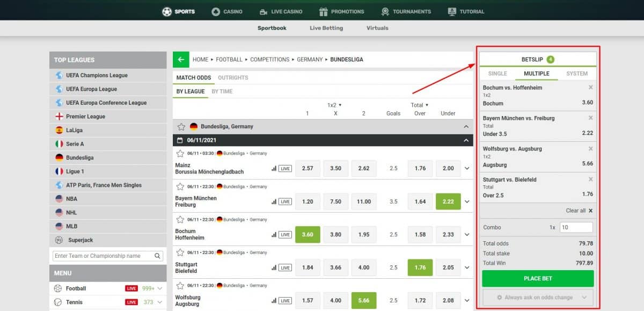Star the Bayern München vs Freiburg match
Viewport: 644px width, 311px height.
(180, 186)
